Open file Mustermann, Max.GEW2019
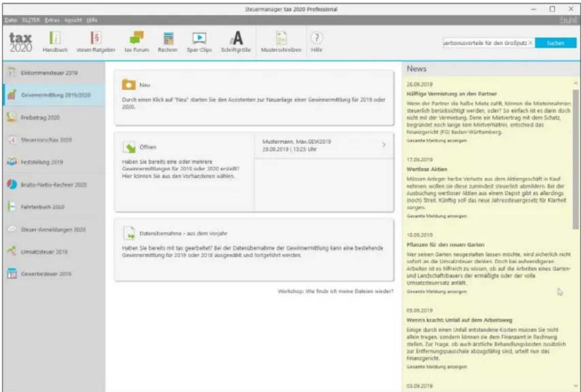 point(323,145)
